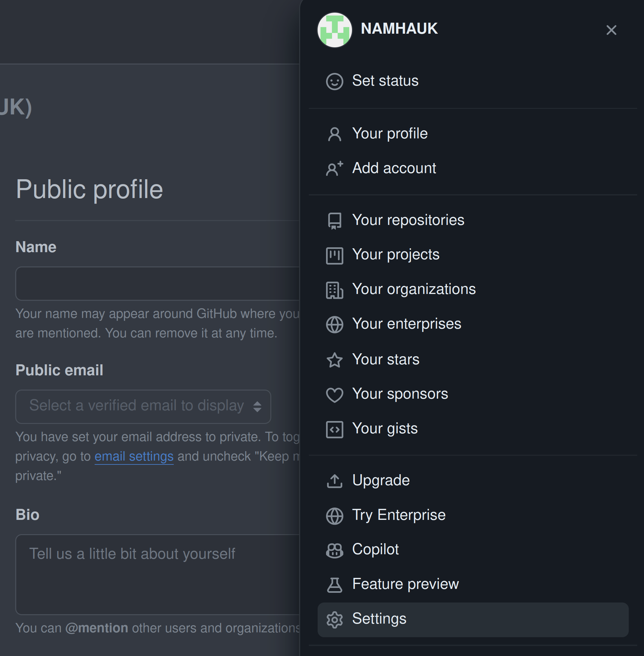Click the globe icon beside Try Enterprise
The height and width of the screenshot is (656, 644).
[x=334, y=516]
